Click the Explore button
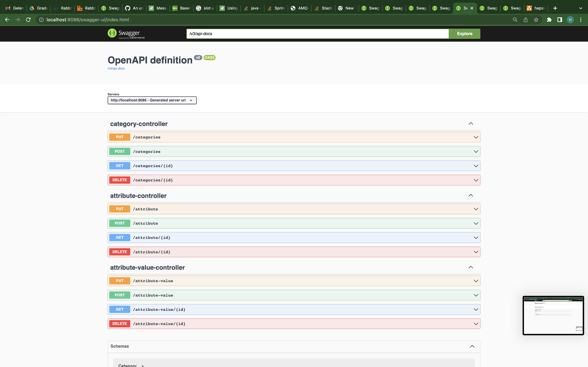This screenshot has width=588, height=367. (464, 33)
